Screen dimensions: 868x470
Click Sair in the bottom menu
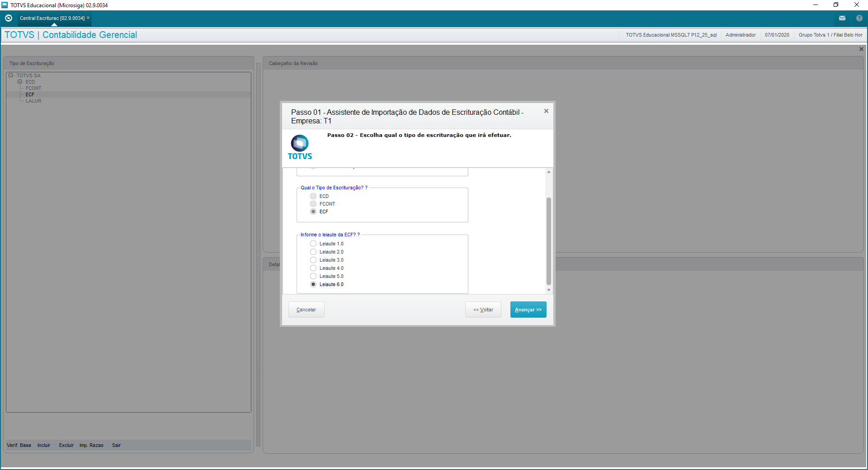116,445
